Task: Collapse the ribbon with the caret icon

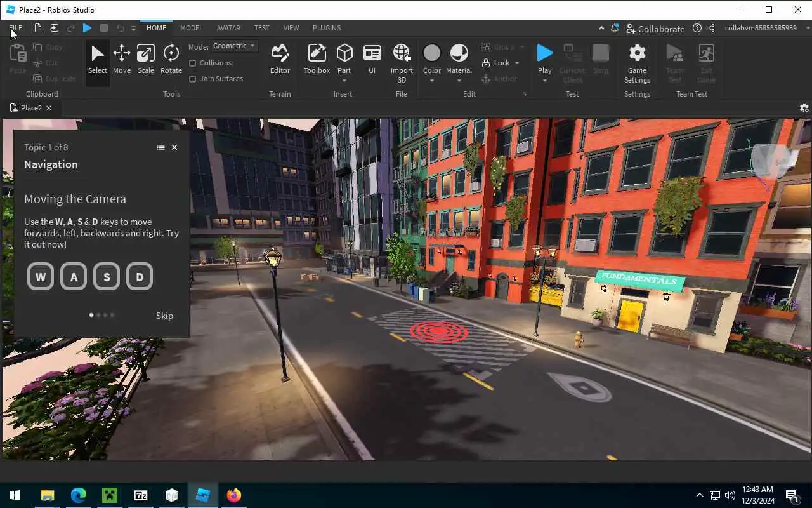Action: click(601, 28)
